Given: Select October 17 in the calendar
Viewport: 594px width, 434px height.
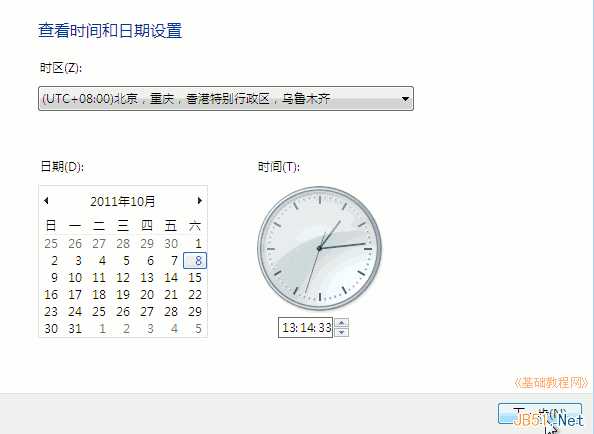Looking at the screenshot, I should tap(75, 295).
